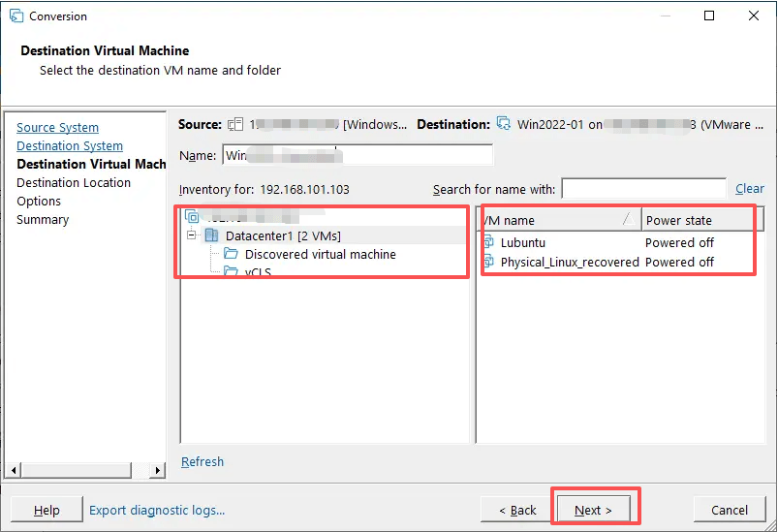
Task: Maximize the Conversion window
Action: click(709, 16)
